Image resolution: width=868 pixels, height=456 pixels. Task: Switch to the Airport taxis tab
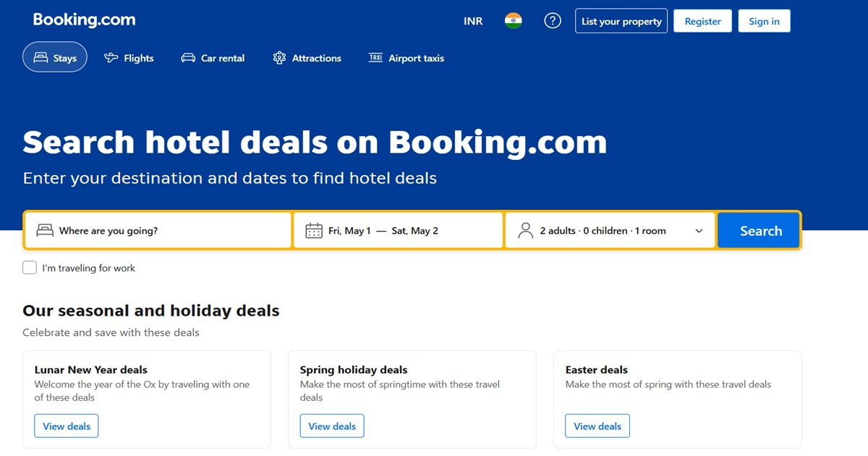point(407,58)
